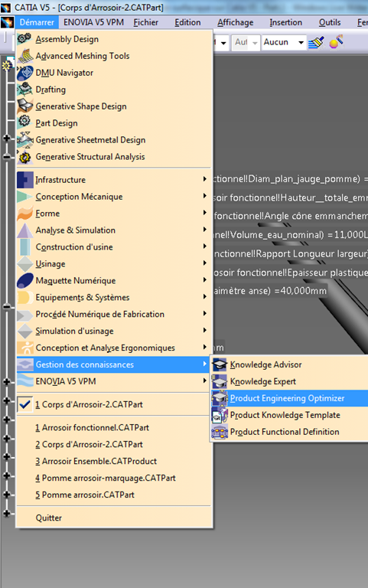Viewport: 368px width, 588px height.
Task: Click the Usinage category icon
Action: point(24,264)
